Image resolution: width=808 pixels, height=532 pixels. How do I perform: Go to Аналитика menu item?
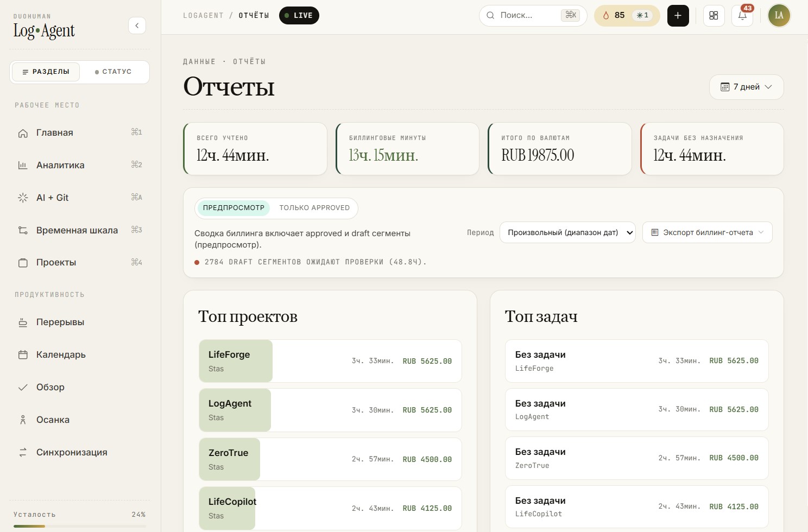point(80,166)
